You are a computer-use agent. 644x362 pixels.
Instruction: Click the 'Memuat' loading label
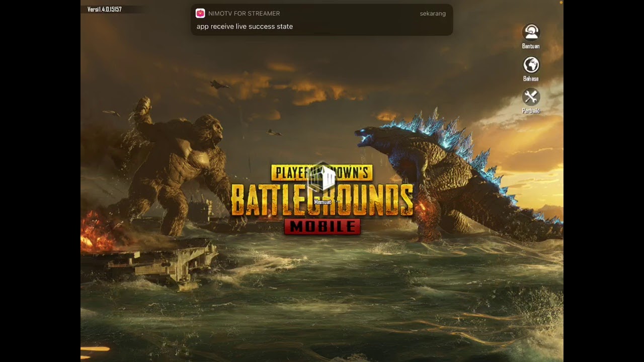pyautogui.click(x=323, y=202)
